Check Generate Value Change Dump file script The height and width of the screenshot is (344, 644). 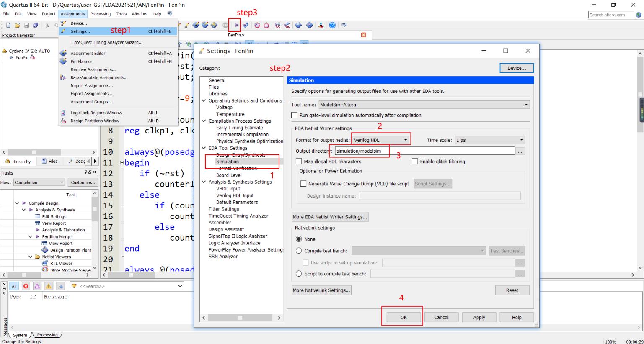303,184
